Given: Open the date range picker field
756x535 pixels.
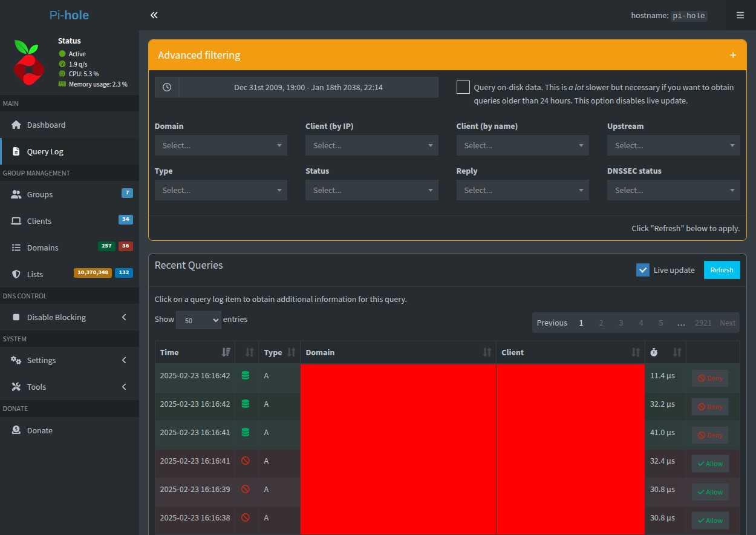Looking at the screenshot, I should 308,87.
